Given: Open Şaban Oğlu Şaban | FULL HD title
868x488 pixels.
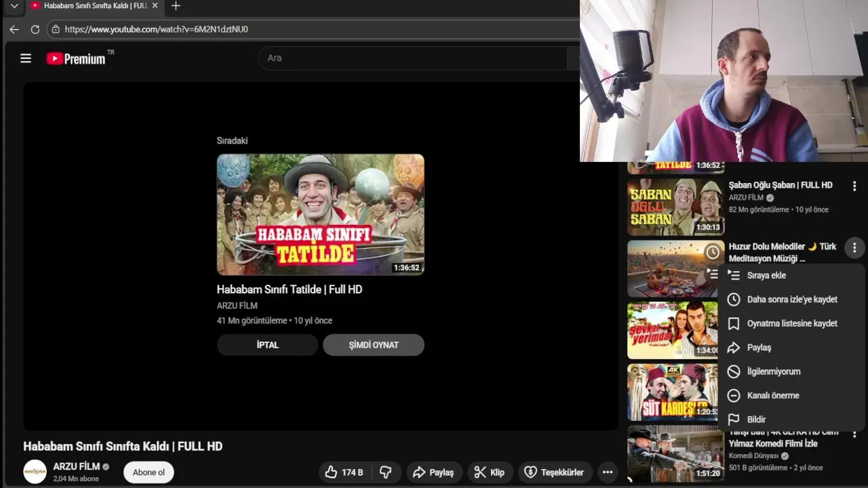Looking at the screenshot, I should [x=781, y=185].
